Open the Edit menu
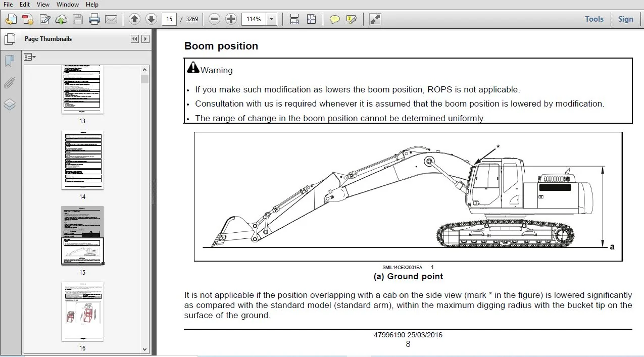The width and height of the screenshot is (644, 357). point(24,5)
